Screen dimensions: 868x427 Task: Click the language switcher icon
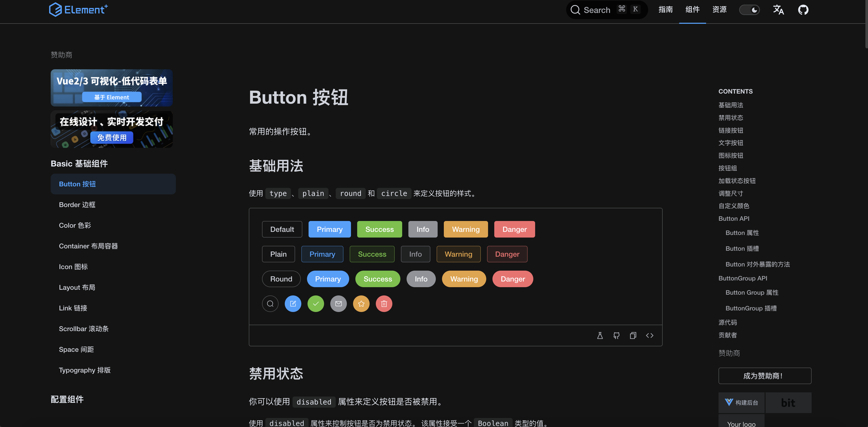tap(779, 11)
